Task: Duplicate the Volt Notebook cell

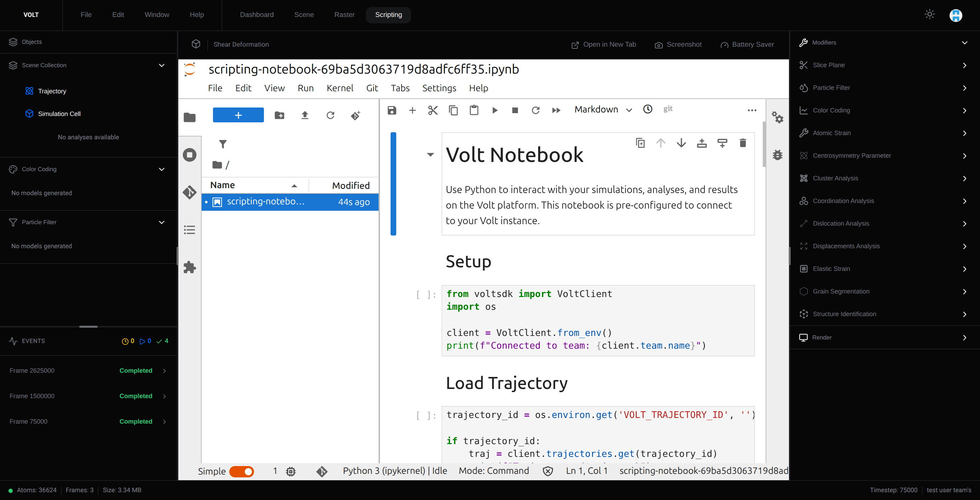Action: pos(640,143)
